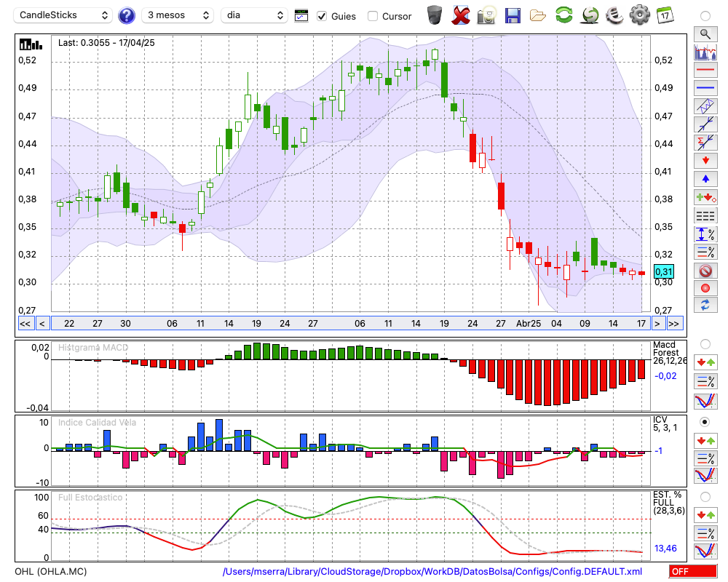The image size is (728, 582).
Task: Click the small chart window icon beside 'dia'
Action: (x=301, y=16)
